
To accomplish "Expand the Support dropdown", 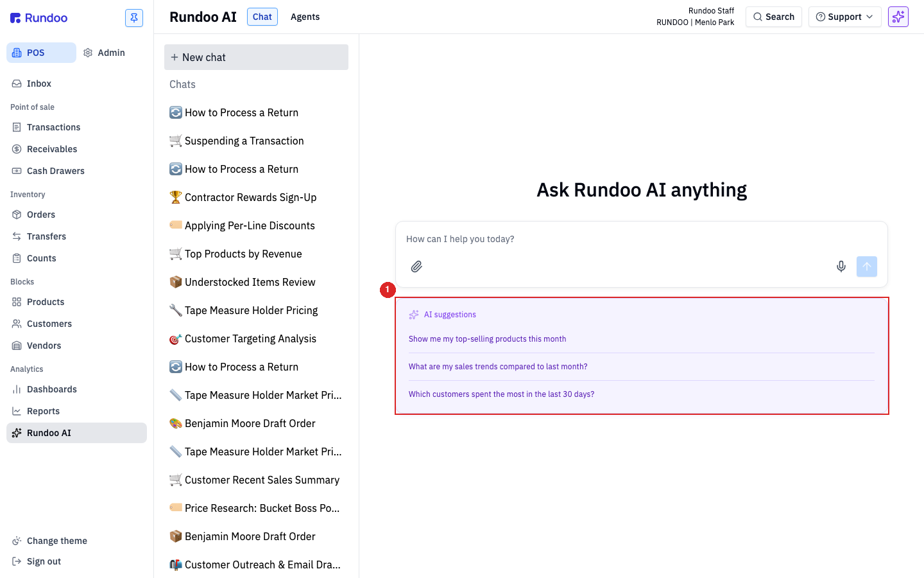I will (x=844, y=17).
